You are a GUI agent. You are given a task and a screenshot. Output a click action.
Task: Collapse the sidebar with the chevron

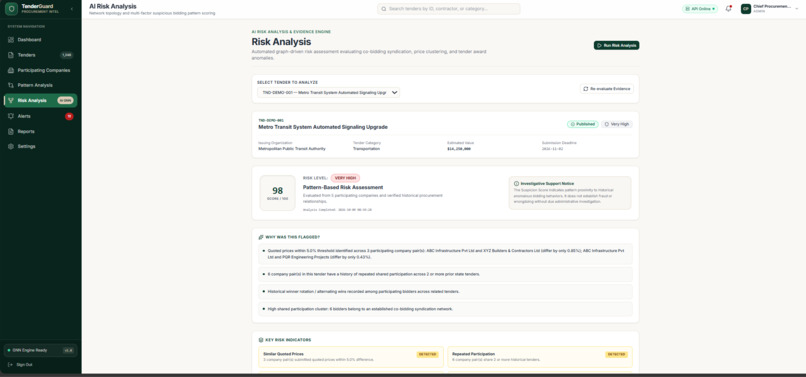click(71, 9)
